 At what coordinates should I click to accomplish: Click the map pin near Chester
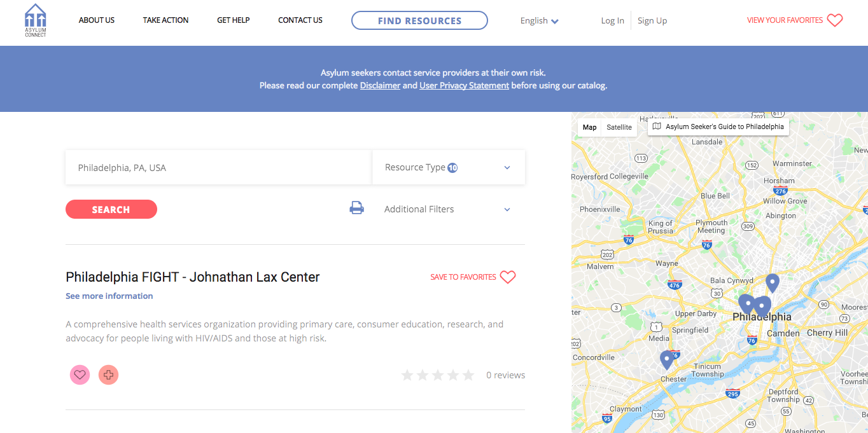667,360
